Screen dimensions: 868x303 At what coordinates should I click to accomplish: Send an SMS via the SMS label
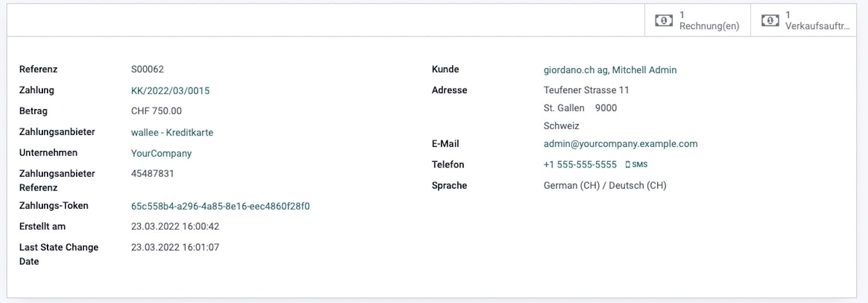point(640,165)
